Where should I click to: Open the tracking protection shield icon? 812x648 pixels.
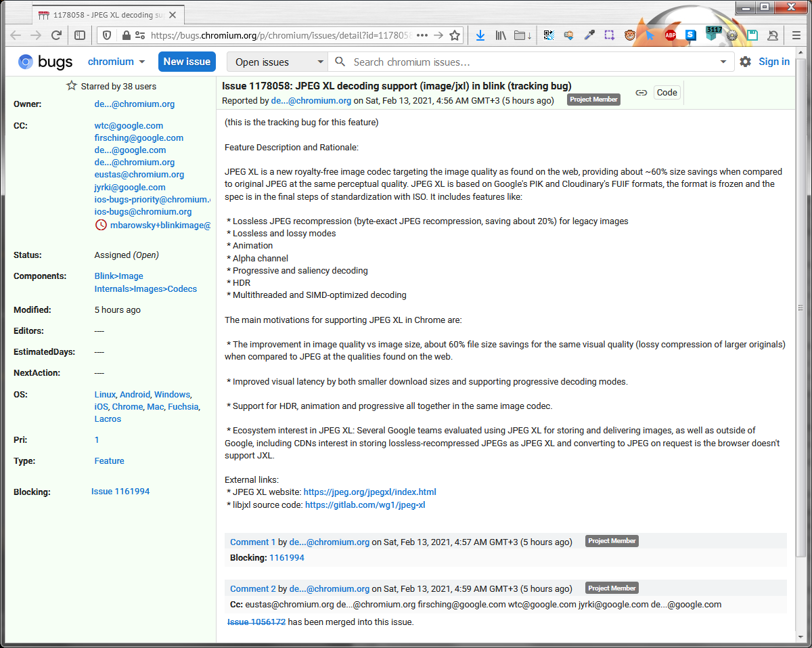[108, 35]
